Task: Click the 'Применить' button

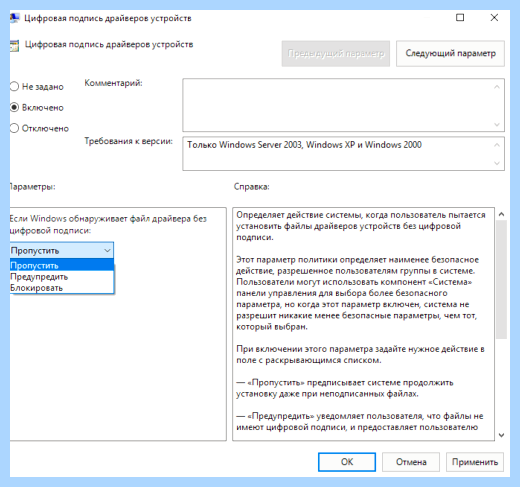Action: coord(475,462)
